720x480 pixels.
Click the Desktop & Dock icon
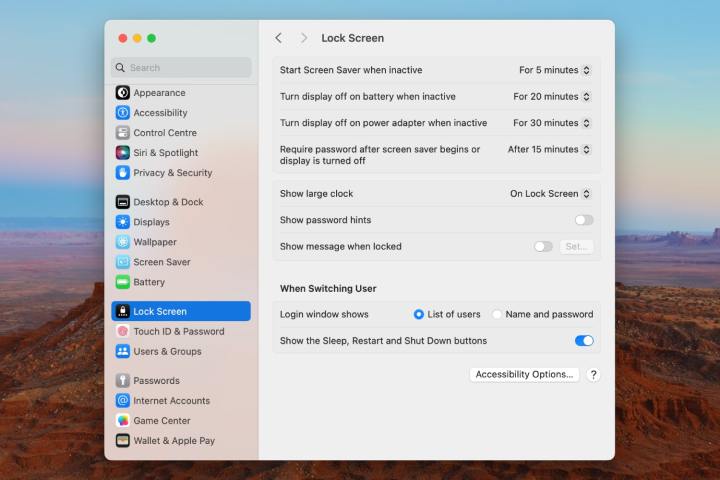123,202
